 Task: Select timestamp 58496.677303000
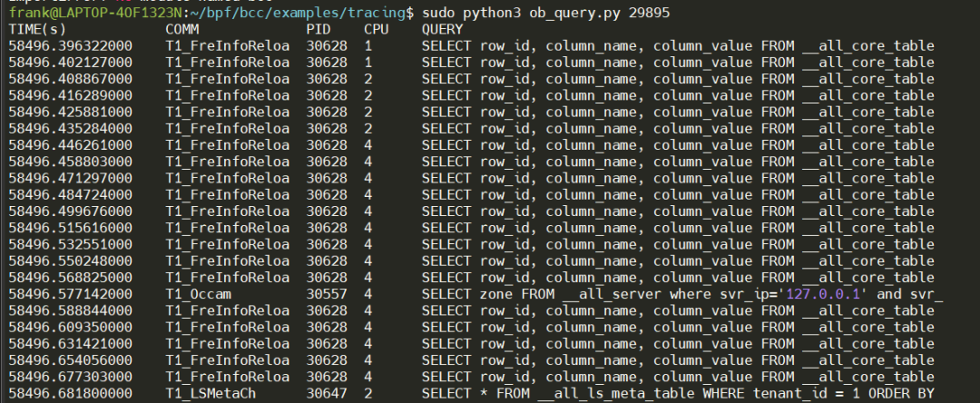tap(71, 377)
